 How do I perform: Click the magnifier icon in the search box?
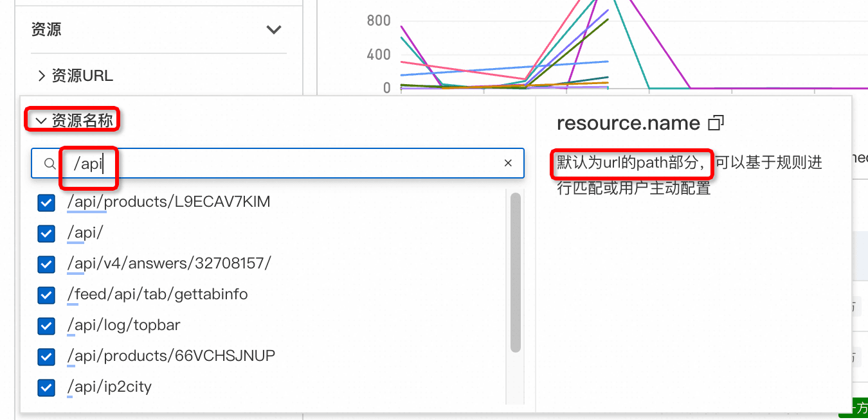tap(50, 164)
